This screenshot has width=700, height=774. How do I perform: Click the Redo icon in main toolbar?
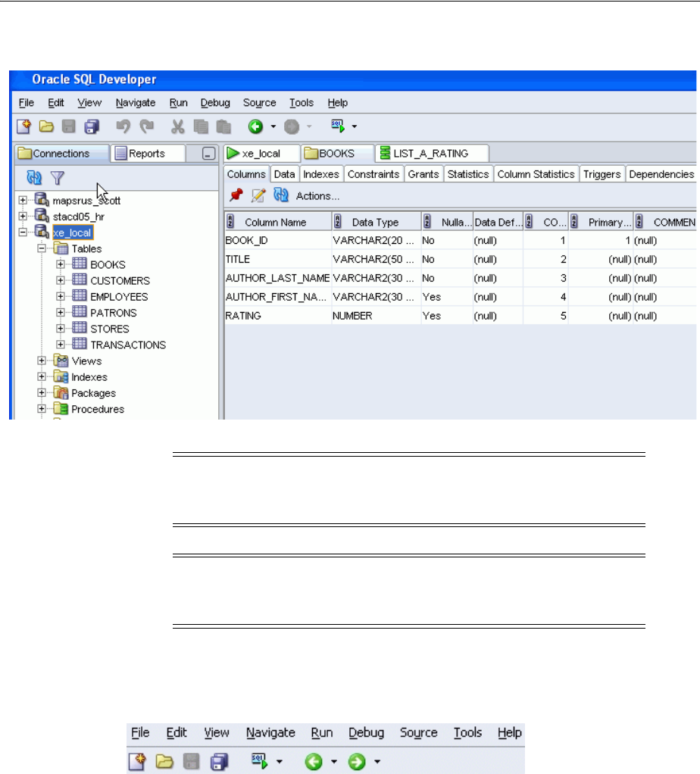tap(147, 127)
